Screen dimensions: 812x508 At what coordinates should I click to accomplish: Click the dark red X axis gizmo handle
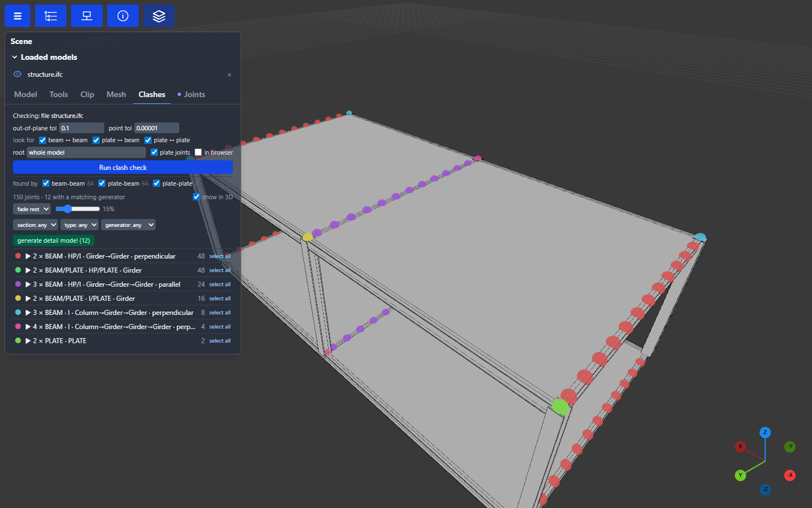pyautogui.click(x=740, y=446)
